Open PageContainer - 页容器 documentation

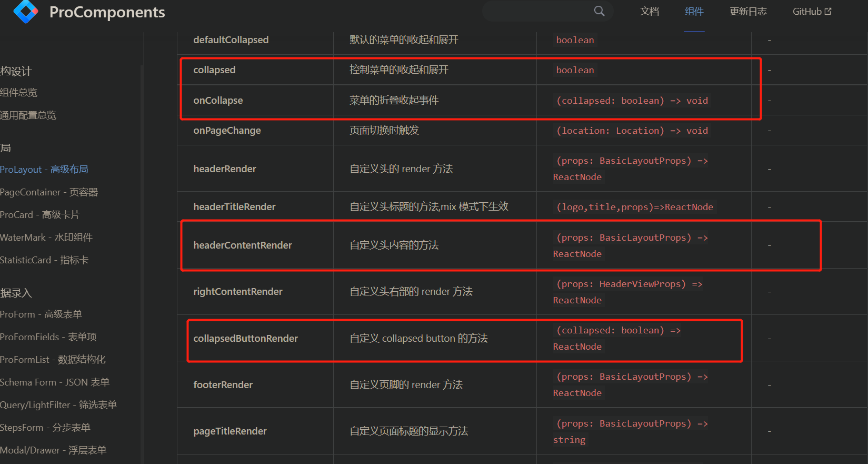pos(49,192)
